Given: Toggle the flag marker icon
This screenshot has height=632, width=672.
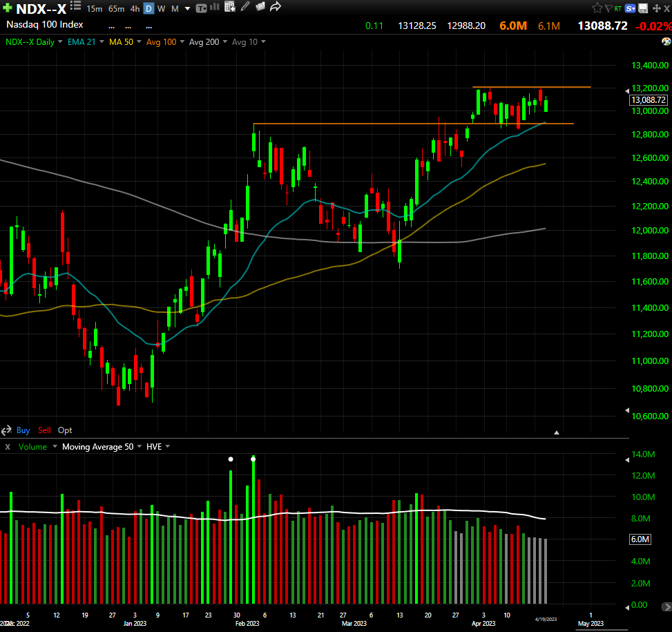Looking at the screenshot, I should point(608,8).
